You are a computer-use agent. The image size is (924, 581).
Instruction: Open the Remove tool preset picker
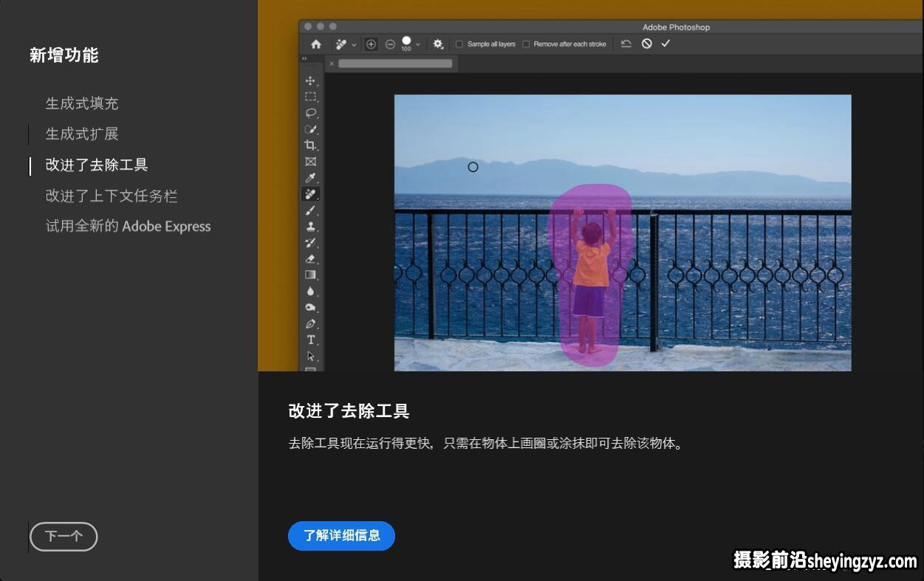tap(345, 44)
